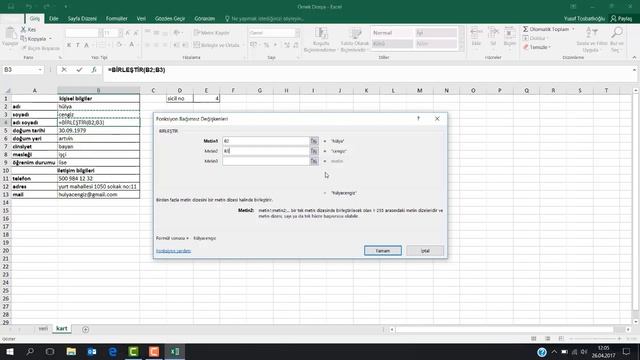Select column G header
Viewport: 640px width, 360px height.
pos(260,91)
